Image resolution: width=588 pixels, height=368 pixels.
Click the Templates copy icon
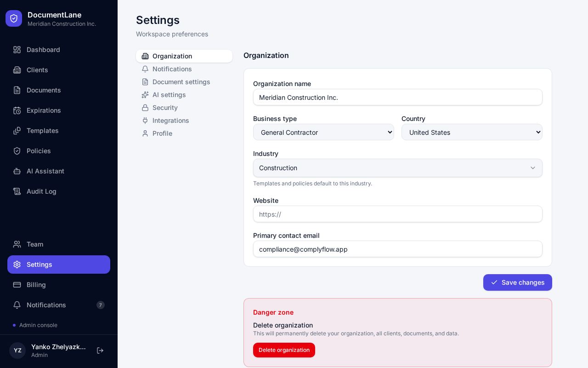pyautogui.click(x=17, y=131)
